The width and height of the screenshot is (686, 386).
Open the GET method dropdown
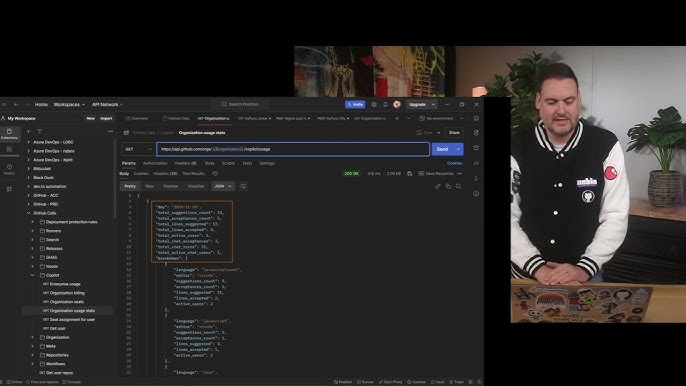click(x=138, y=149)
